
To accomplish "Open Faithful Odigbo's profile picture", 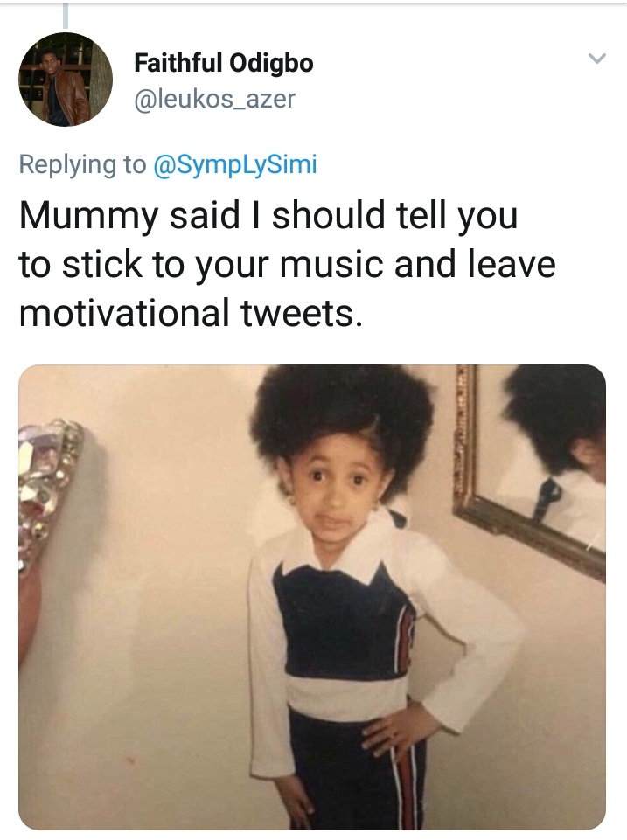I will 66,80.
